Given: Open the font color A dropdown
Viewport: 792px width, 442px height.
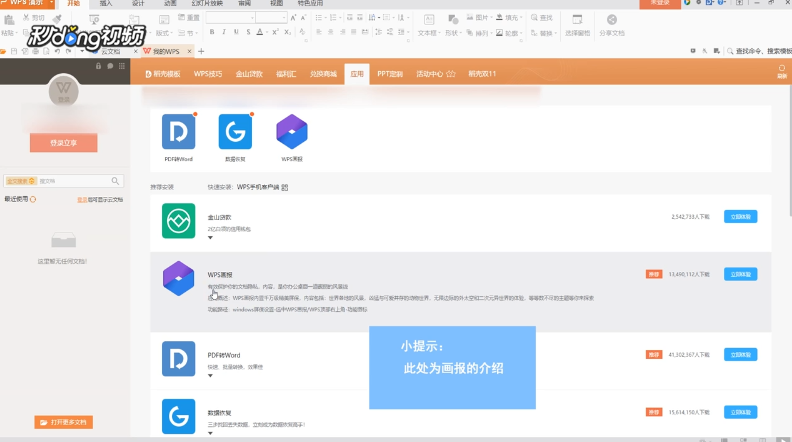Looking at the screenshot, I should [266, 32].
